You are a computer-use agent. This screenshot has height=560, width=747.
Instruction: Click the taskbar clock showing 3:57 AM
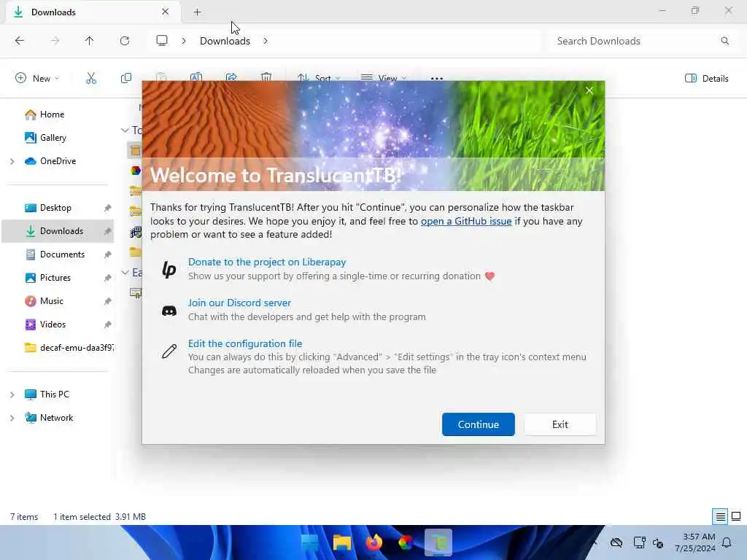click(695, 542)
